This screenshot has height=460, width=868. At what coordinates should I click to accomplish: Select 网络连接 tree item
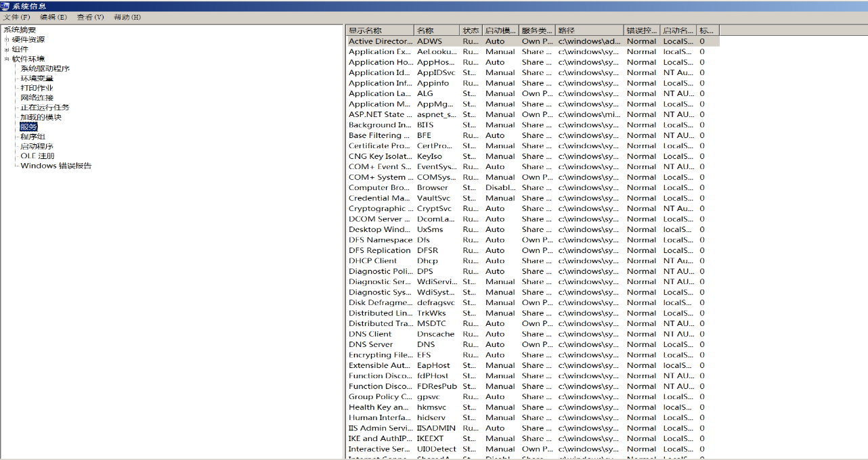click(x=37, y=97)
